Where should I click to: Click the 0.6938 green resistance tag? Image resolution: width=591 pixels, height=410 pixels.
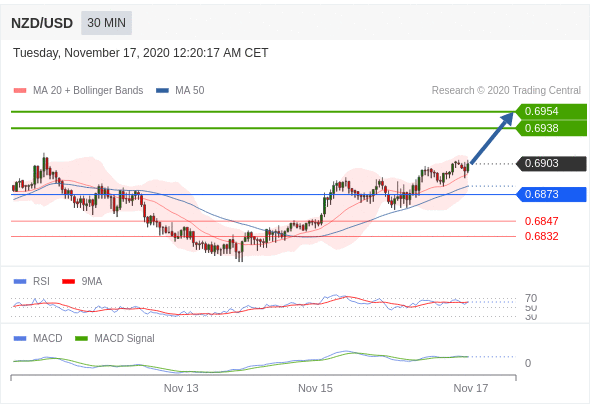[551, 128]
